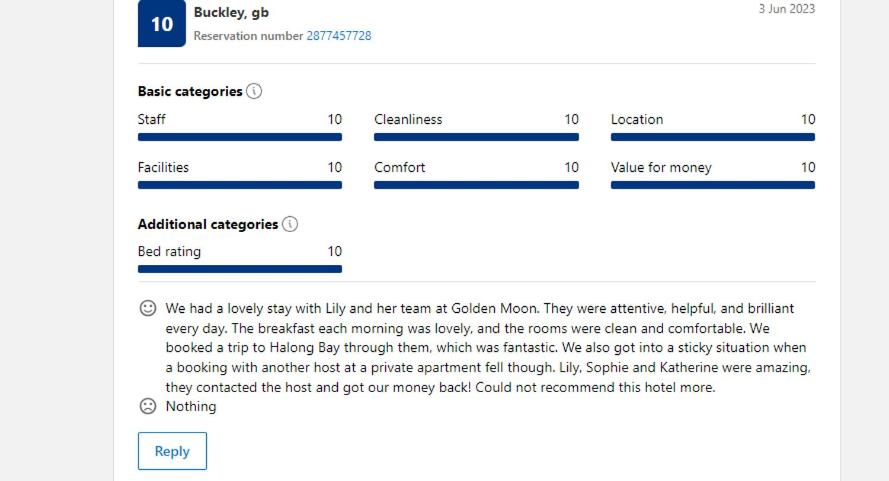Open reservation number 2877457728 link
Image resolution: width=889 pixels, height=481 pixels.
[x=338, y=36]
